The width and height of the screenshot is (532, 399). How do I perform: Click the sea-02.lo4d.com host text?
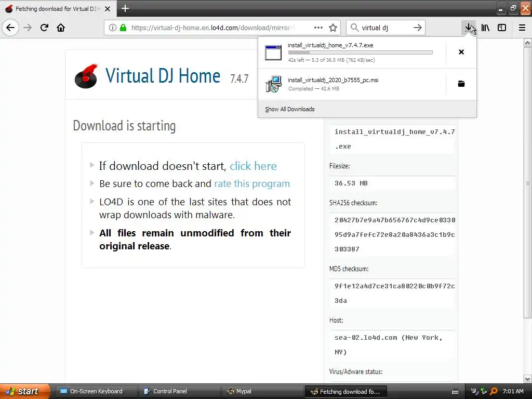pos(389,345)
